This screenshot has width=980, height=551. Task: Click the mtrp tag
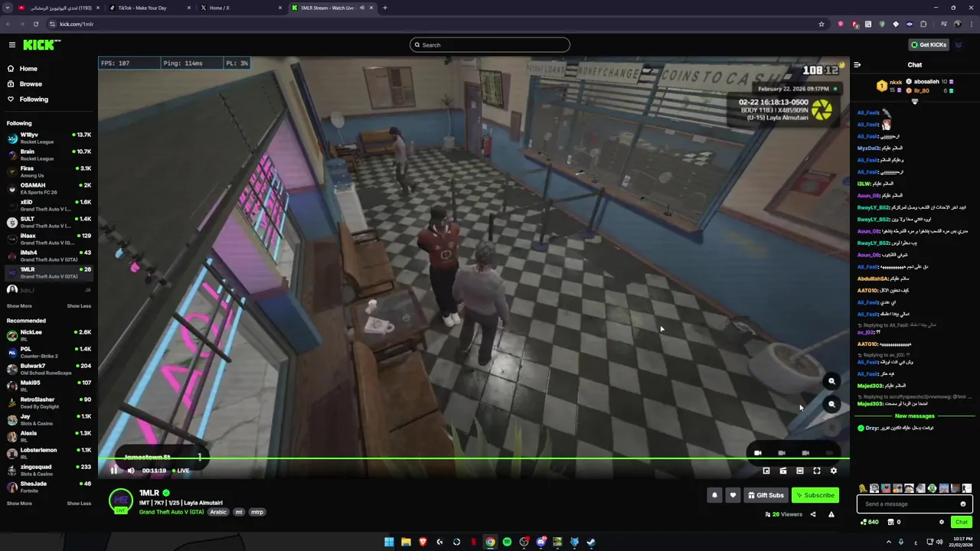tap(257, 512)
